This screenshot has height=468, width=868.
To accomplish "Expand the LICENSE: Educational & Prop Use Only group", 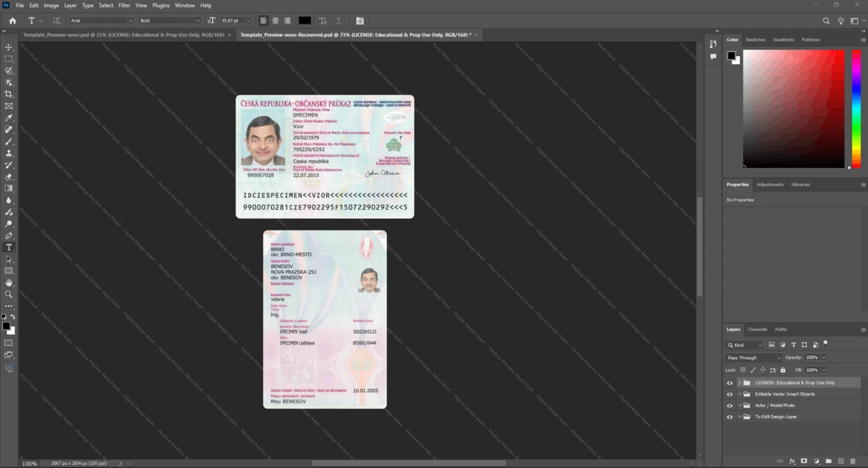I will [739, 383].
